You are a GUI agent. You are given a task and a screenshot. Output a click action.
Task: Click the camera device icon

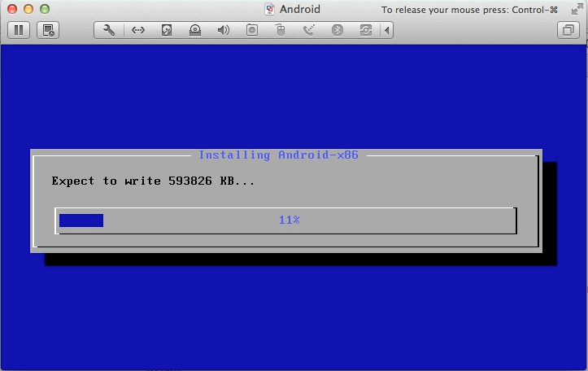tap(252, 30)
